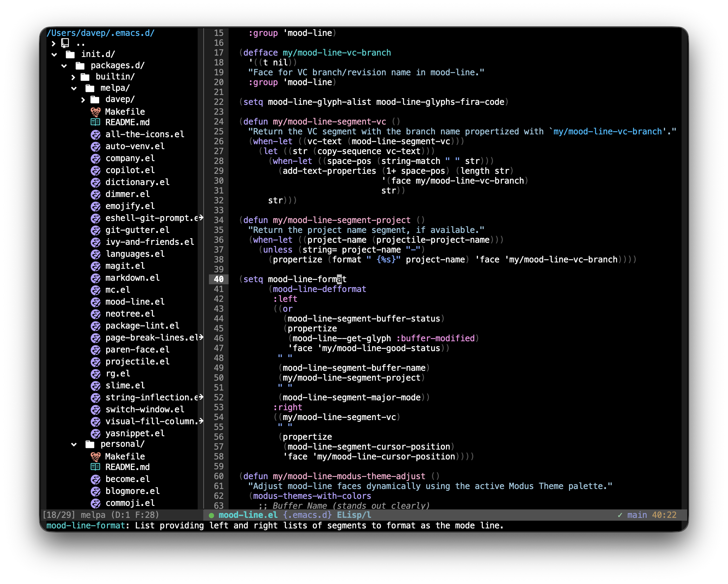Click the checkmark VC status icon
728x584 pixels.
[620, 515]
